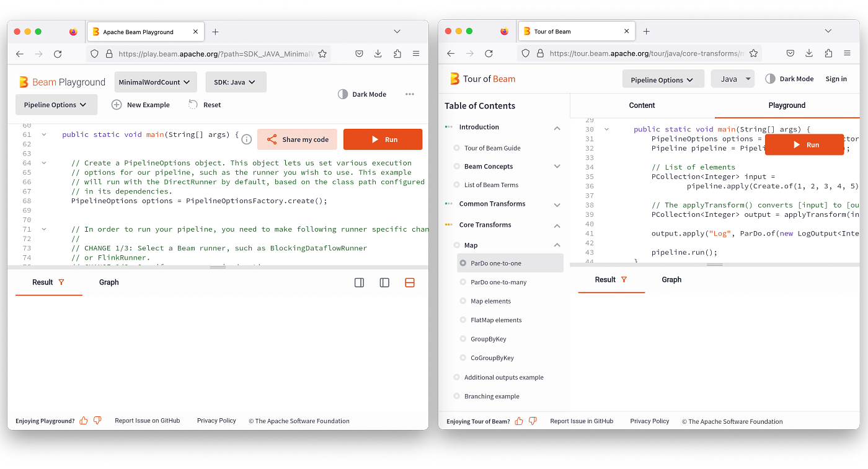Open the Content tab in Tour of Beam
Screen dimensions: 868x469
pyautogui.click(x=642, y=105)
